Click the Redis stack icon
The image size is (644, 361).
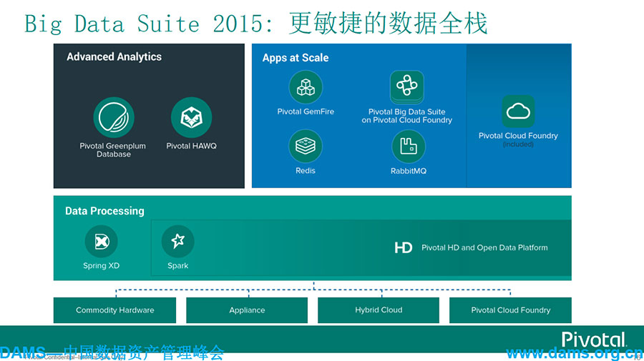tap(306, 146)
